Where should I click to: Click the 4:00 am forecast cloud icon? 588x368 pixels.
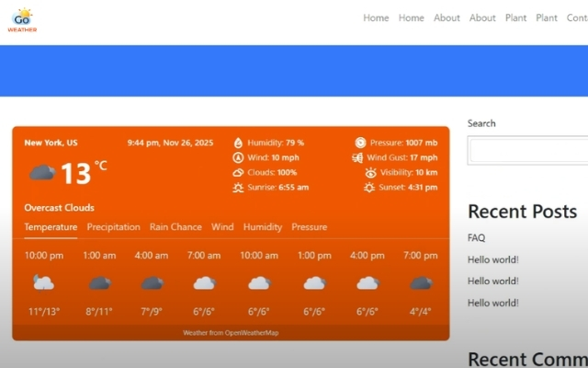(x=153, y=283)
